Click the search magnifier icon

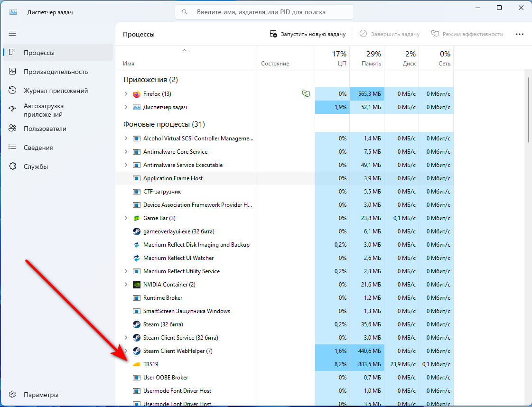click(x=185, y=12)
